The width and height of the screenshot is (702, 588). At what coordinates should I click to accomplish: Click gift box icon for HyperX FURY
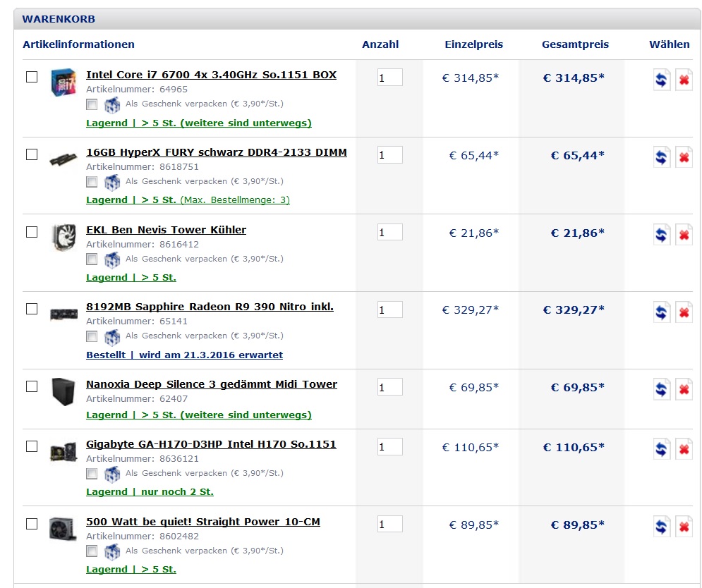pyautogui.click(x=112, y=182)
